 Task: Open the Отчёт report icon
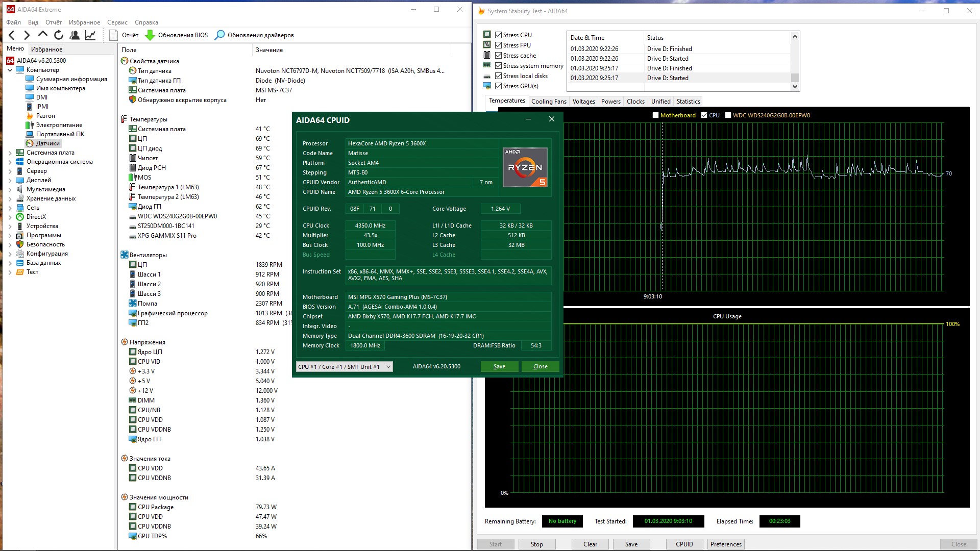[x=114, y=35]
